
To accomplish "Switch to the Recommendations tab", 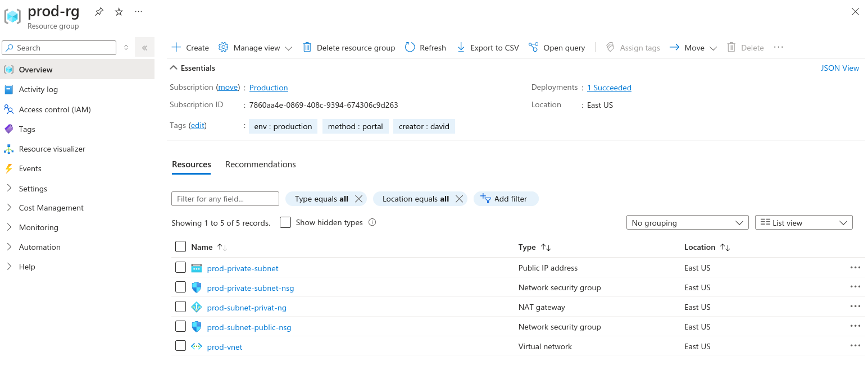I will tap(260, 164).
